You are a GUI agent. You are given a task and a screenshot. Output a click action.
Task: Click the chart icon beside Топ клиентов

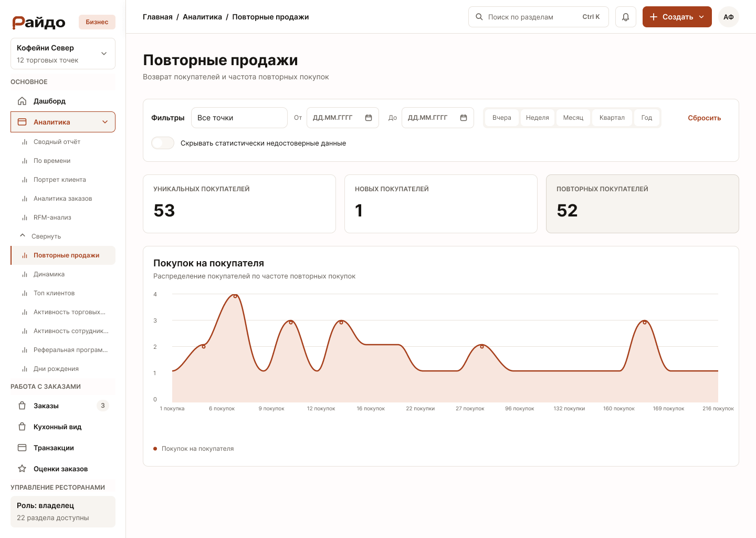(25, 293)
